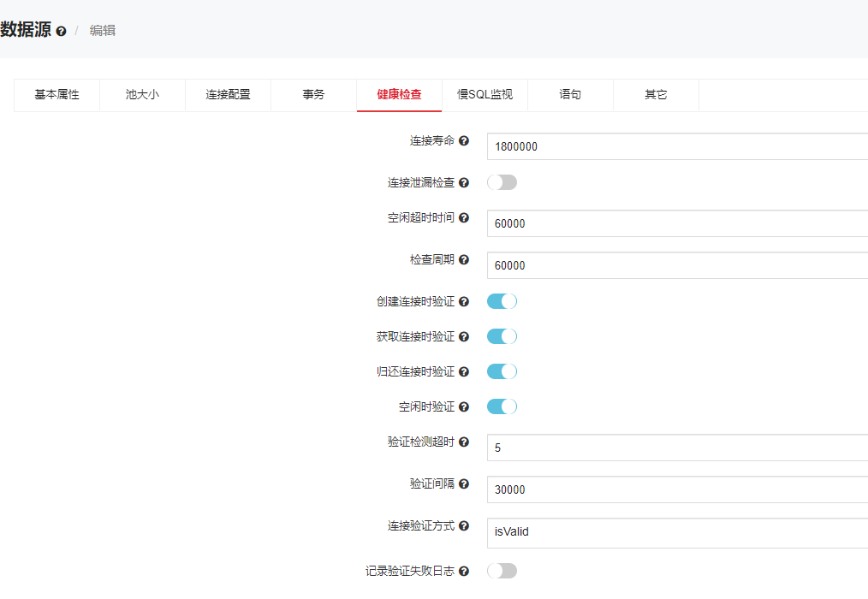Click the 连接寿命 input field
The height and width of the screenshot is (599, 868).
point(676,146)
